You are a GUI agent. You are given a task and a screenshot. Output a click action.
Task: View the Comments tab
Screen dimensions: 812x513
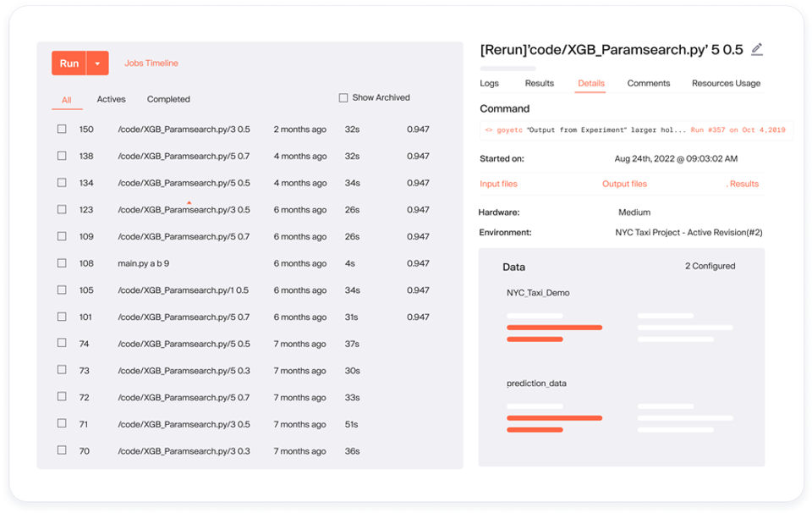pos(648,83)
